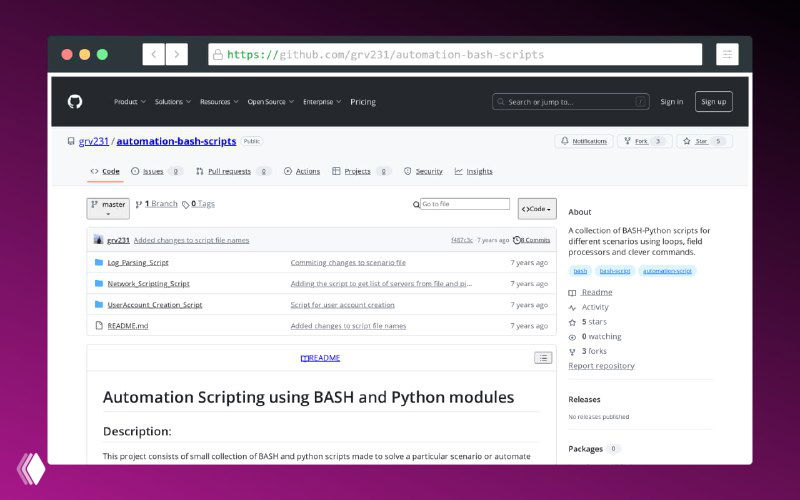Expand the Solutions menu

[172, 102]
